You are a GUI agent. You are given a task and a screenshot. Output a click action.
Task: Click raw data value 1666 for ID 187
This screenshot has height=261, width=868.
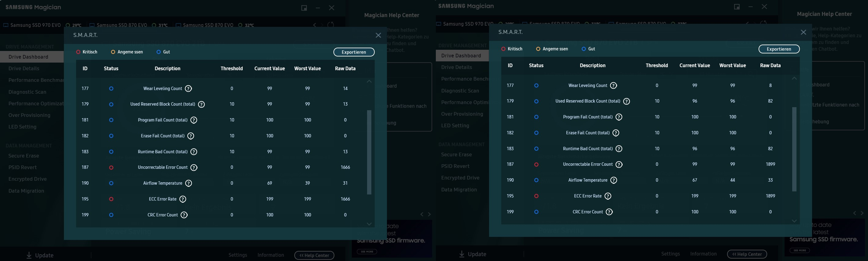pyautogui.click(x=345, y=168)
